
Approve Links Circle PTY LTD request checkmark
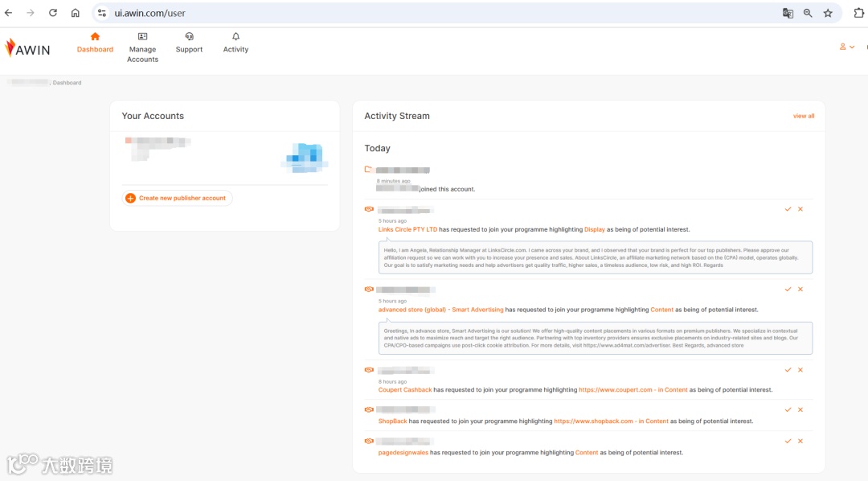pyautogui.click(x=788, y=209)
